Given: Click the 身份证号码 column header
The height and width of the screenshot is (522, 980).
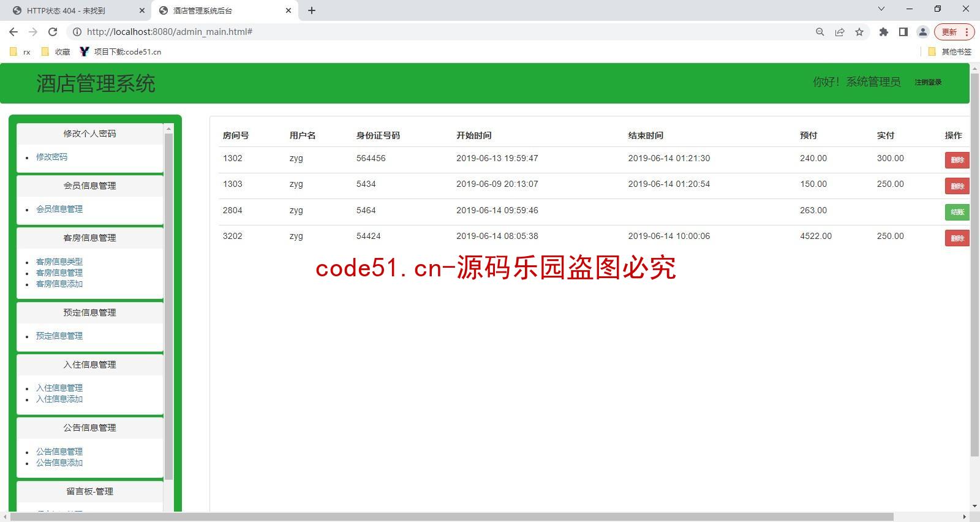Looking at the screenshot, I should tap(378, 135).
